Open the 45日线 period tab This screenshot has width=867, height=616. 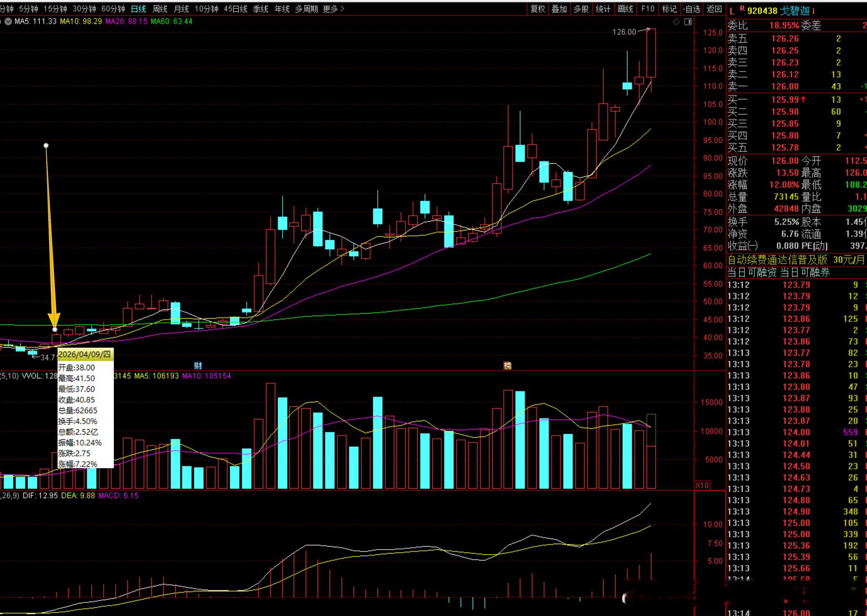(x=236, y=9)
